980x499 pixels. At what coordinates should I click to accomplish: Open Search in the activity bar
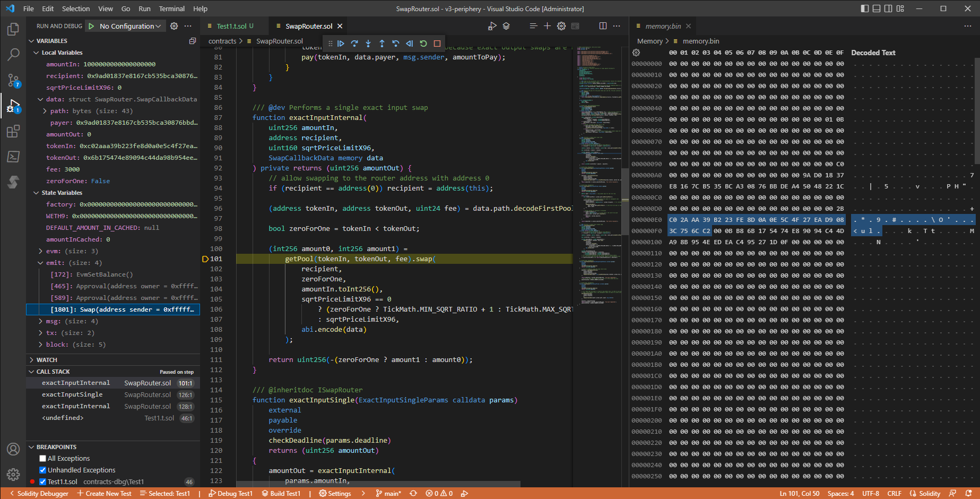click(13, 55)
